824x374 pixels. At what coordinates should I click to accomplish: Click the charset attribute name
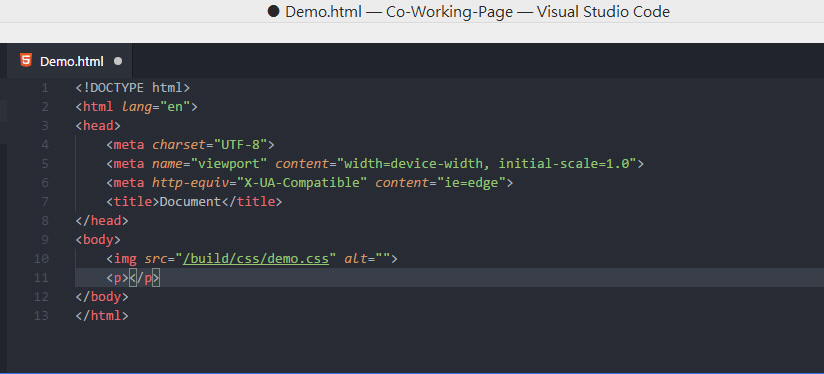click(179, 145)
